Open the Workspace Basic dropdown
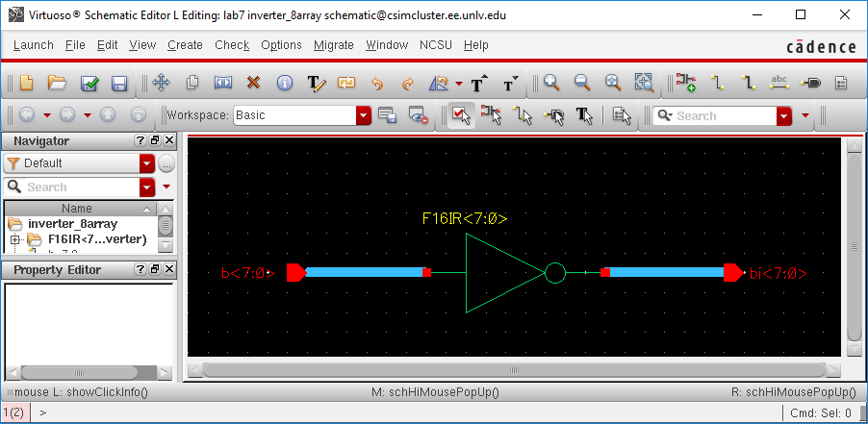This screenshot has height=424, width=868. coord(363,115)
